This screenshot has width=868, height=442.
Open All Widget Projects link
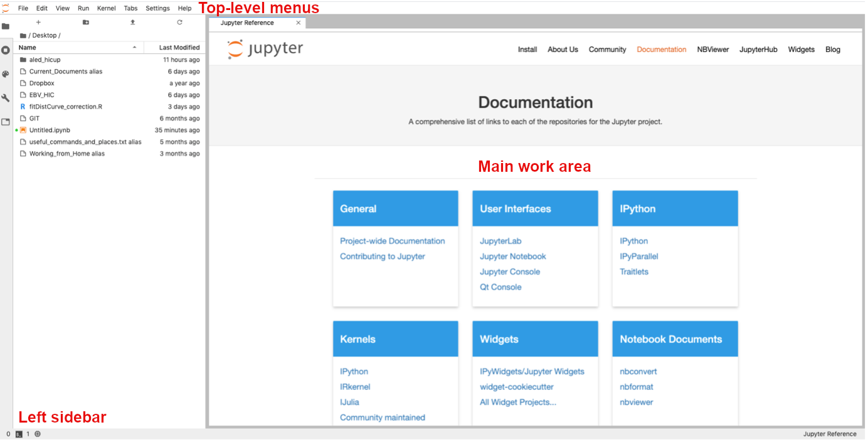coord(518,403)
